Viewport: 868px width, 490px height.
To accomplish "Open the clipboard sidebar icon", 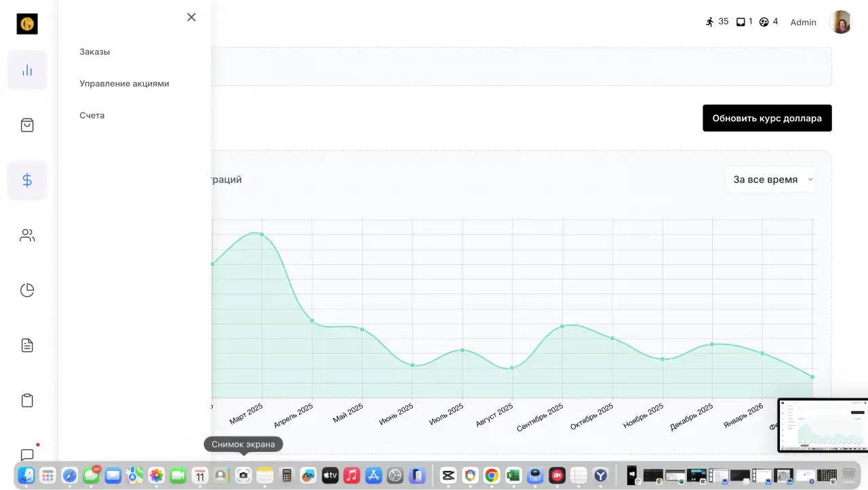I will pyautogui.click(x=27, y=401).
